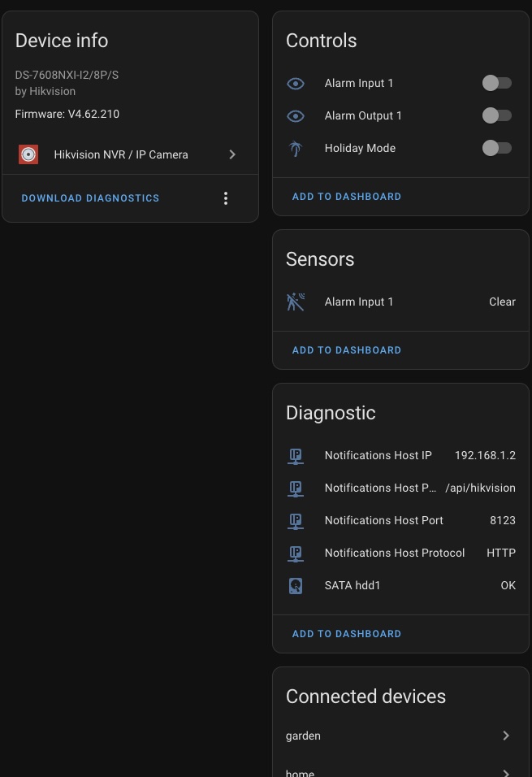The width and height of the screenshot is (532, 777).
Task: Enable the Holiday Mode switch
Action: [497, 148]
